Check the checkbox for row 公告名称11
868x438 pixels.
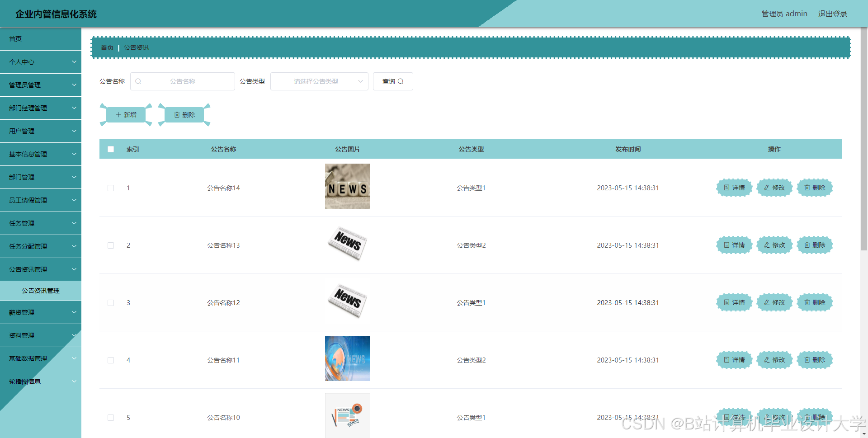111,360
